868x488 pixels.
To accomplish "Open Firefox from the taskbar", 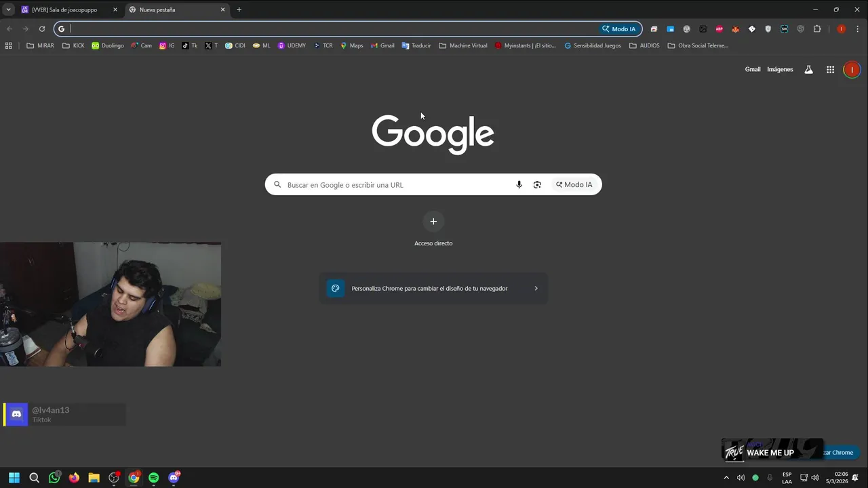I will (x=74, y=478).
